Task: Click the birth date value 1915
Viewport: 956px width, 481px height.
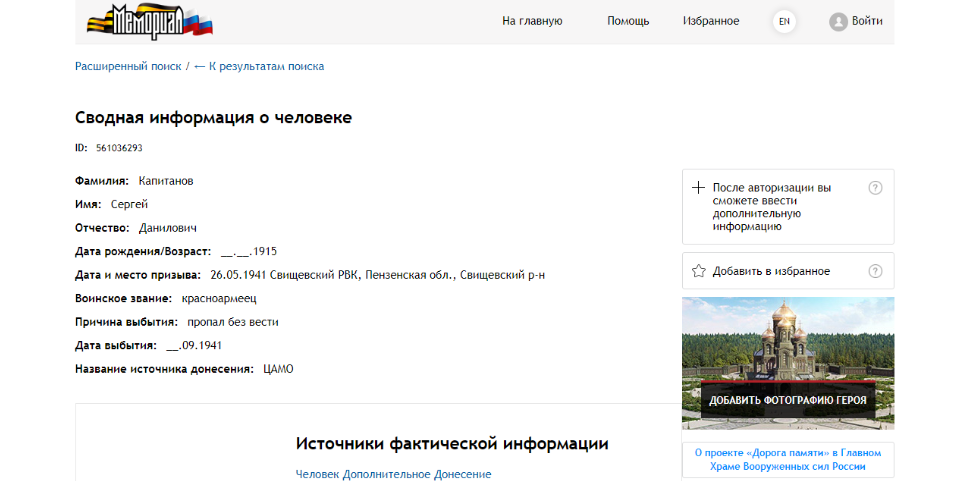Action: pyautogui.click(x=249, y=251)
